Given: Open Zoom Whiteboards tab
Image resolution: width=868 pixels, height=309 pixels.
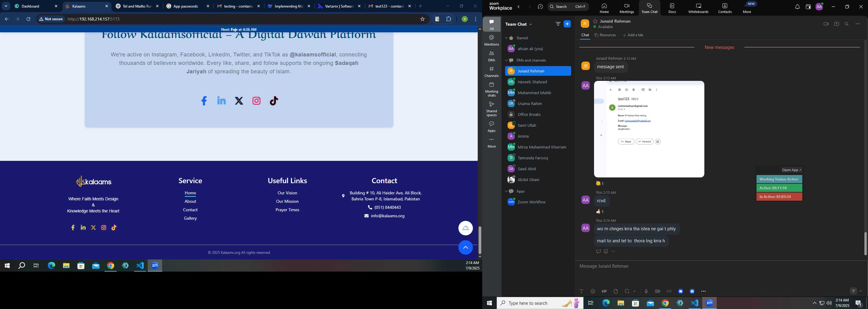Looking at the screenshot, I should pos(698,8).
